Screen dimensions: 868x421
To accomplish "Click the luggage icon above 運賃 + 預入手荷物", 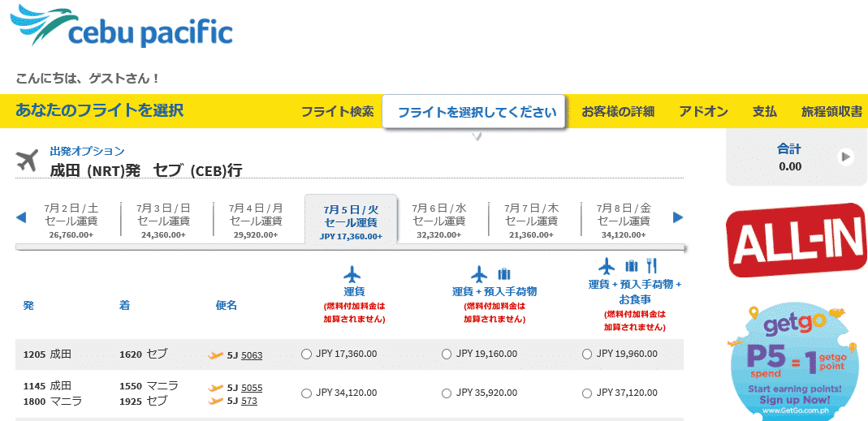I will tap(504, 274).
